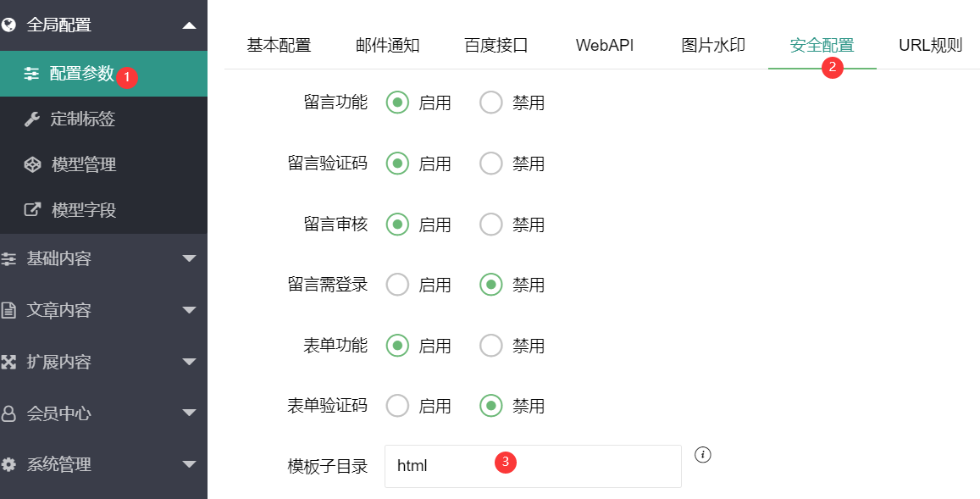Open the 图片水印 tab

(713, 46)
